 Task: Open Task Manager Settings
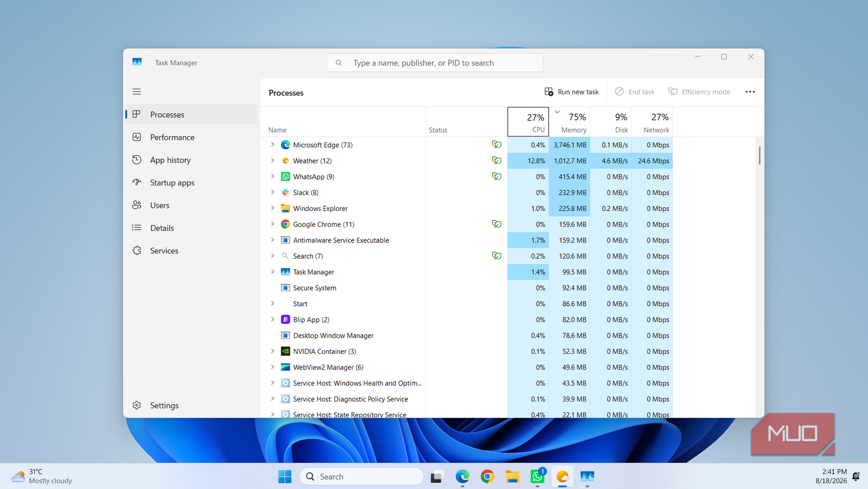point(190,405)
